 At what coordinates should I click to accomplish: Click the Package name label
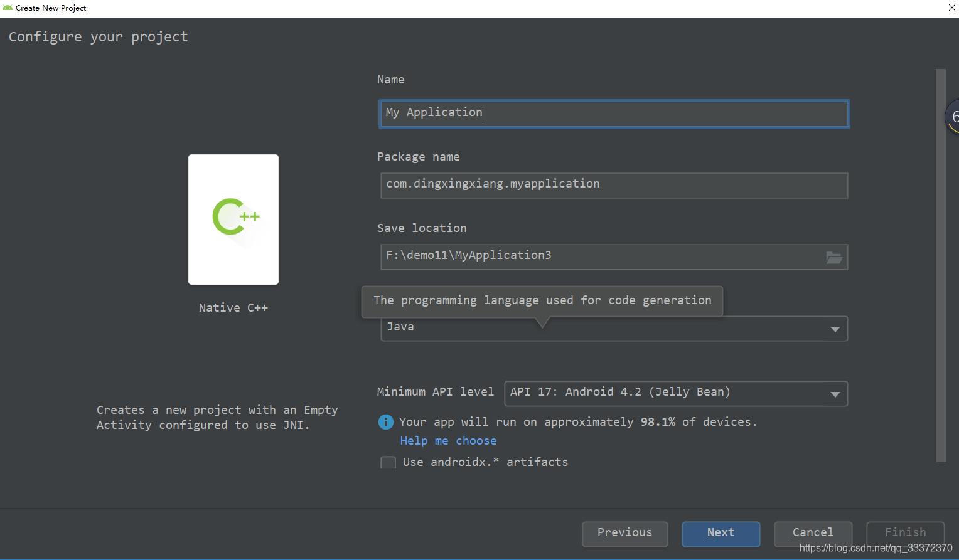point(419,157)
